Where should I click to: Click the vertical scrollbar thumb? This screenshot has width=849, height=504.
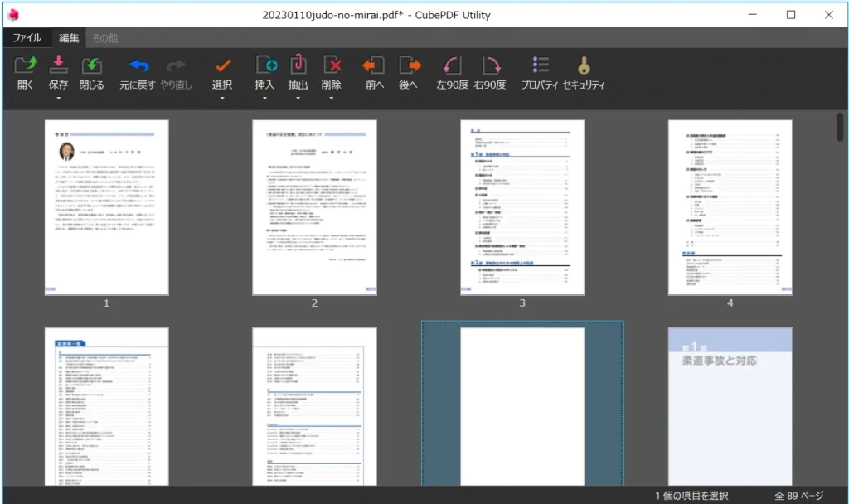coord(841,128)
